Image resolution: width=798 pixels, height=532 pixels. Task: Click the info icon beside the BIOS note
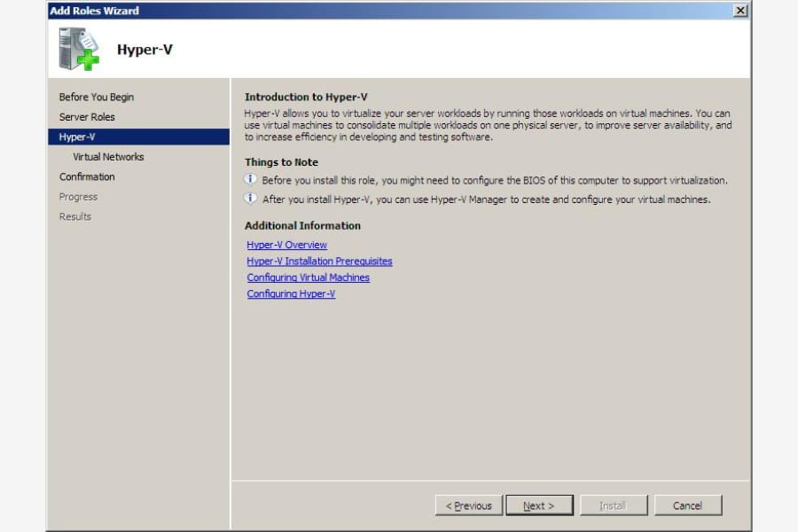(250, 179)
